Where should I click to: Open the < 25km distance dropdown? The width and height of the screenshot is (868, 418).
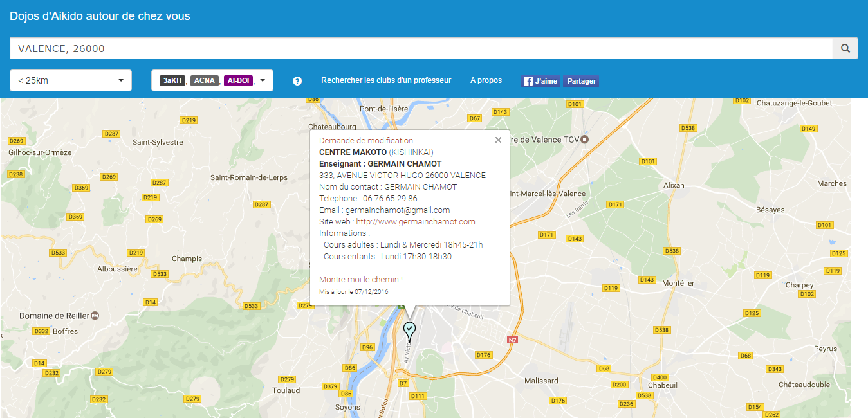pyautogui.click(x=71, y=80)
